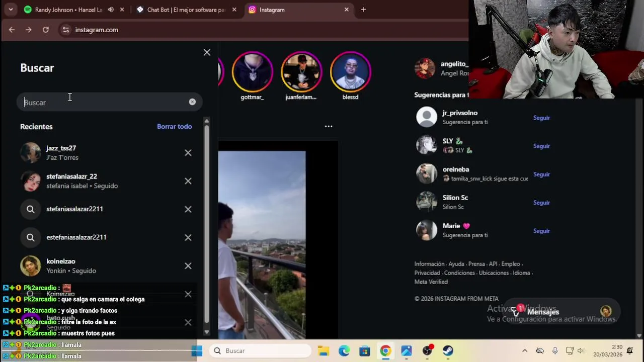The width and height of the screenshot is (644, 362).
Task: Remove estefaniasalazar2211 recent search
Action: tap(188, 237)
